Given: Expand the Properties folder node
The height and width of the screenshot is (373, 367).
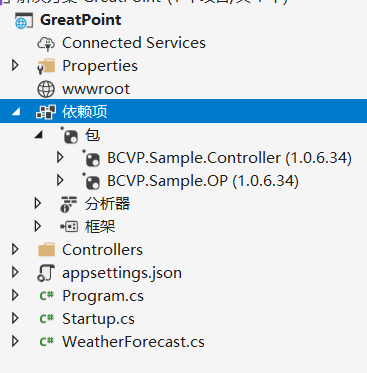Looking at the screenshot, I should point(15,65).
